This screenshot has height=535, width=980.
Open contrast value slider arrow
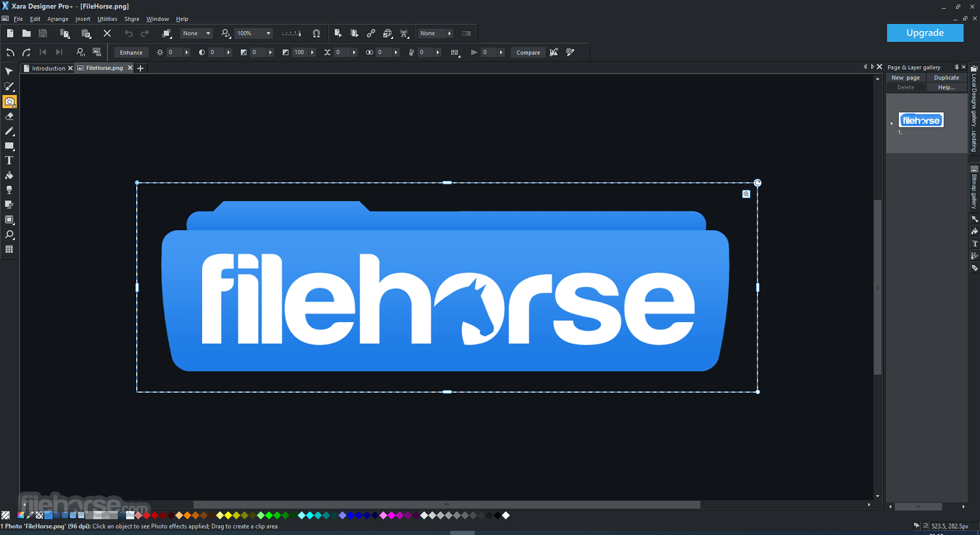228,53
